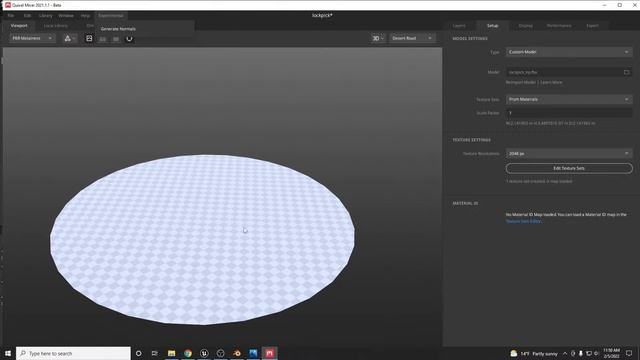Open Unreal Engine from the taskbar

(204, 353)
